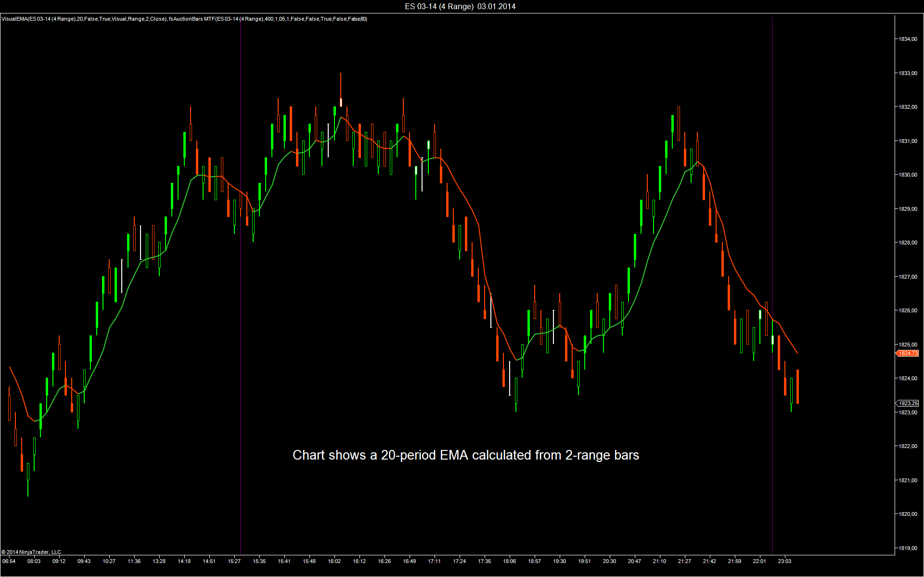Click the 1826,00 price axis label
Screen dimensions: 924x577
click(908, 310)
